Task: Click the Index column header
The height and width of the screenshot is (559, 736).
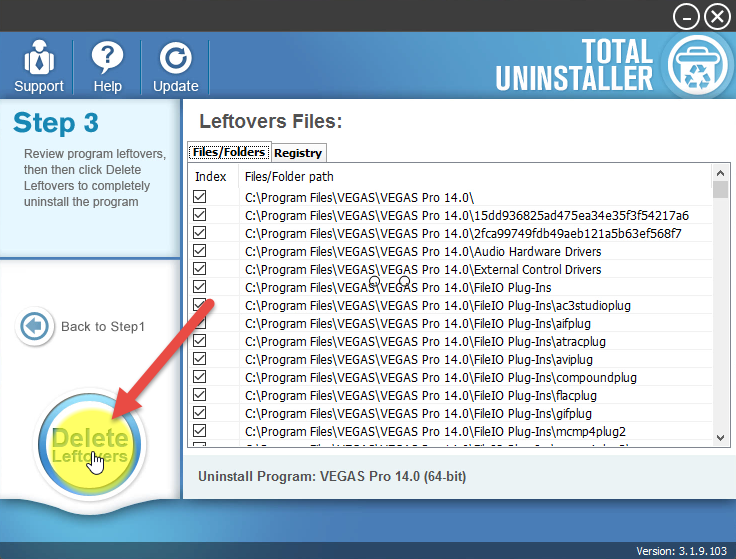Action: [x=211, y=176]
